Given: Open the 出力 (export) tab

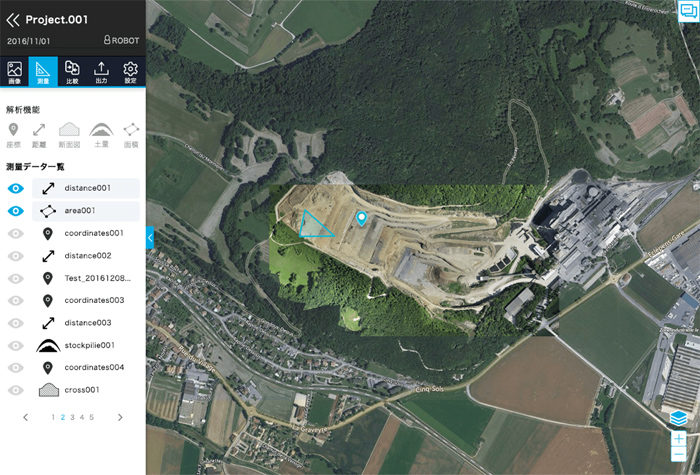Looking at the screenshot, I should (x=101, y=71).
